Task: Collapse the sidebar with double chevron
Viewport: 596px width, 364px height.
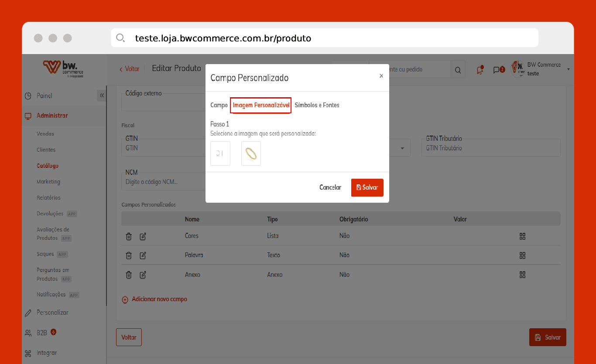Action: [x=102, y=95]
